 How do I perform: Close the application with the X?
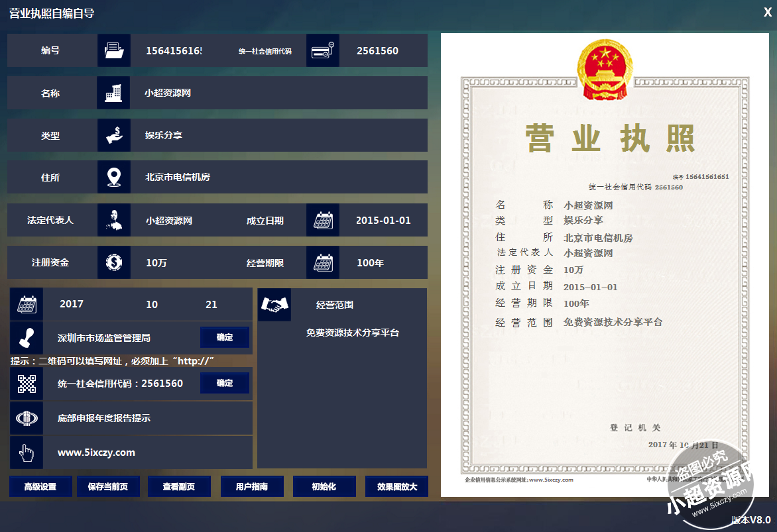pyautogui.click(x=768, y=13)
